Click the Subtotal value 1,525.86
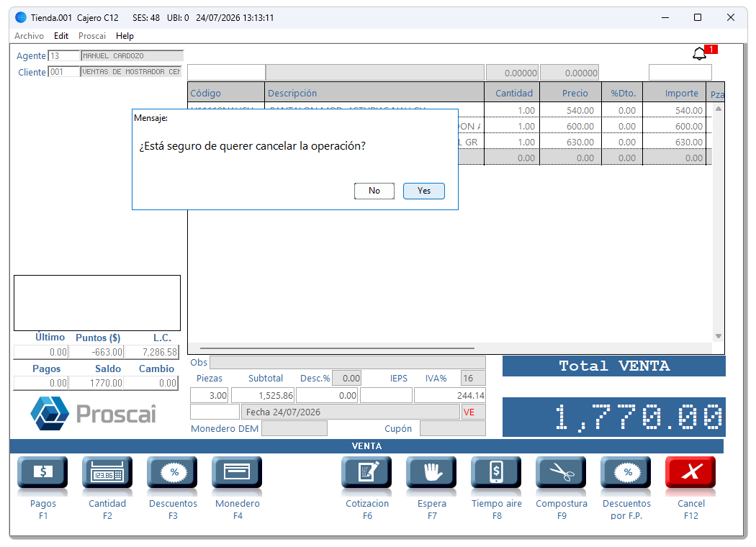 (264, 396)
